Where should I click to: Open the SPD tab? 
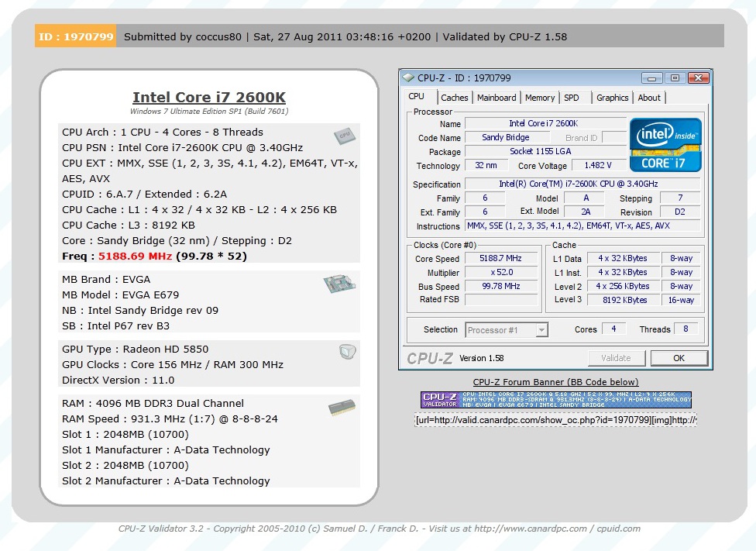coord(572,98)
